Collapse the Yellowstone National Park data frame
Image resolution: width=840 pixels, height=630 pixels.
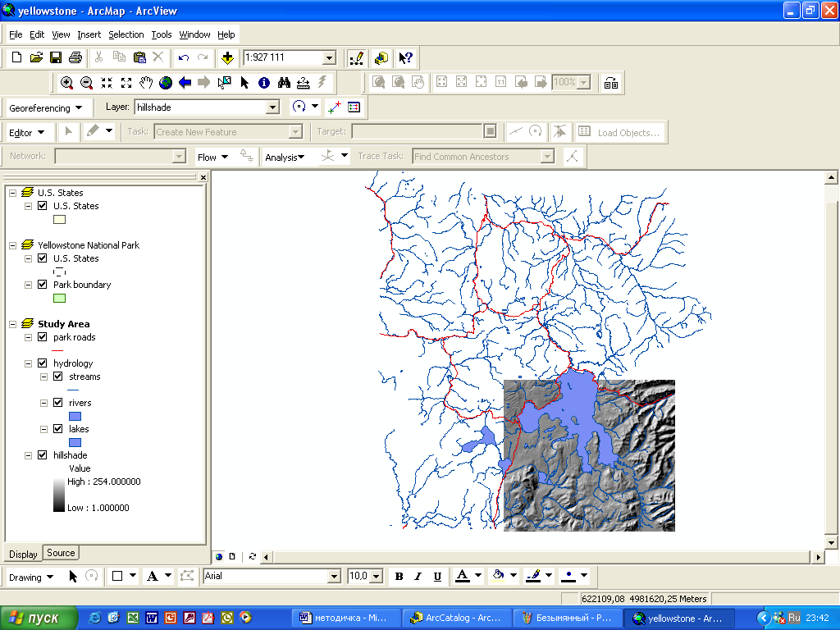13,245
